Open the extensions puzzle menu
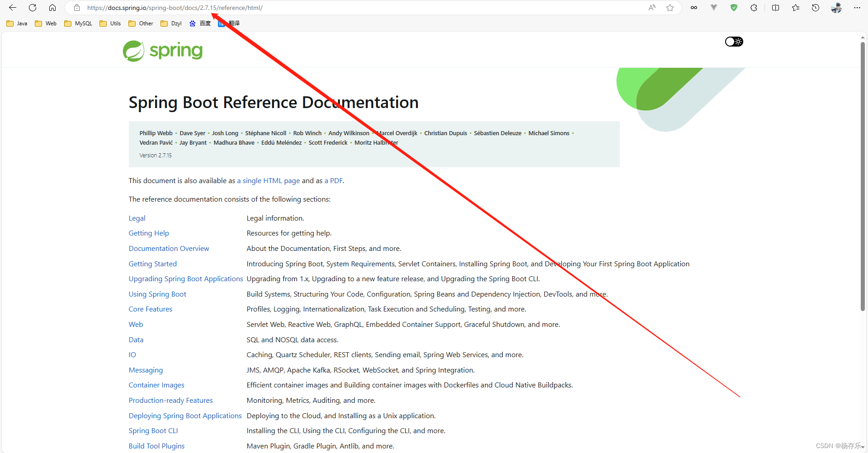The height and width of the screenshot is (453, 868). click(754, 8)
